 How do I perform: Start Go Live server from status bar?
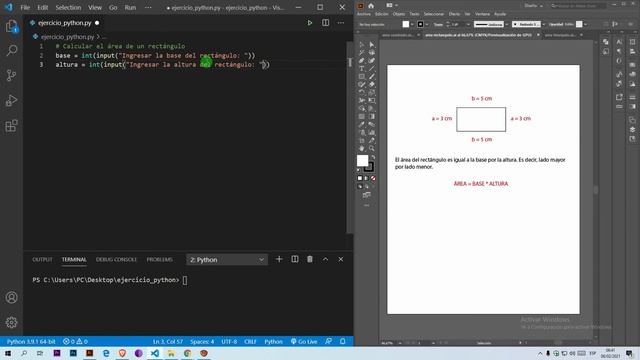[x=304, y=341]
